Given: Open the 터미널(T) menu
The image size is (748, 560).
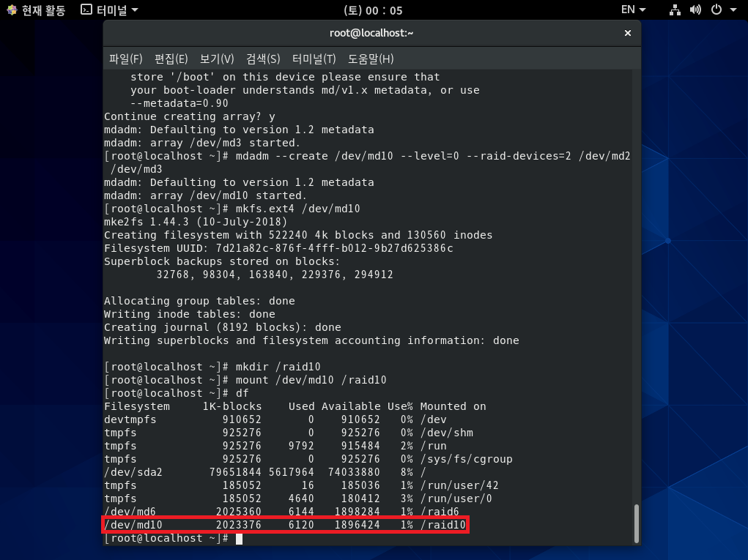Looking at the screenshot, I should [314, 59].
